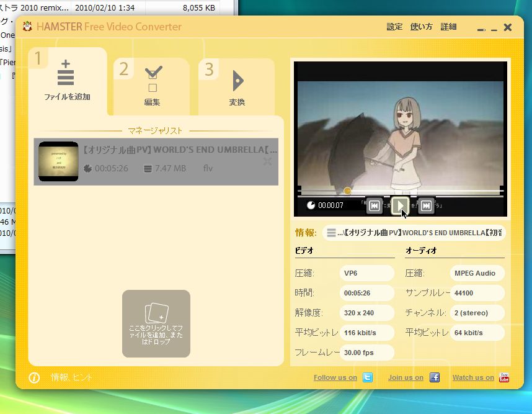This screenshot has width=532, height=414.
Task: Click the audio bitrate value 64 kbit/s
Action: tap(477, 333)
